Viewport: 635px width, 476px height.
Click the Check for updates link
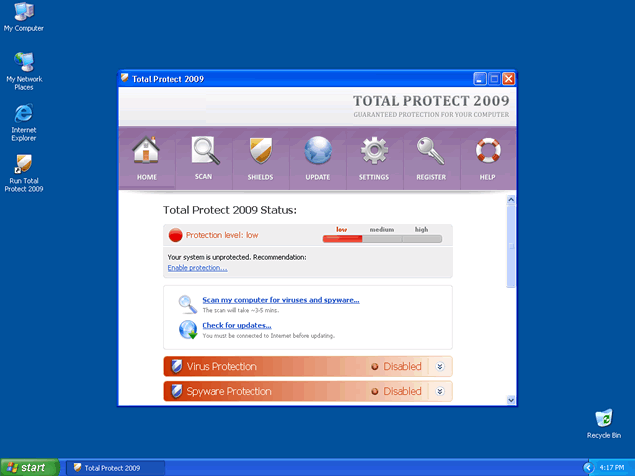click(x=237, y=325)
